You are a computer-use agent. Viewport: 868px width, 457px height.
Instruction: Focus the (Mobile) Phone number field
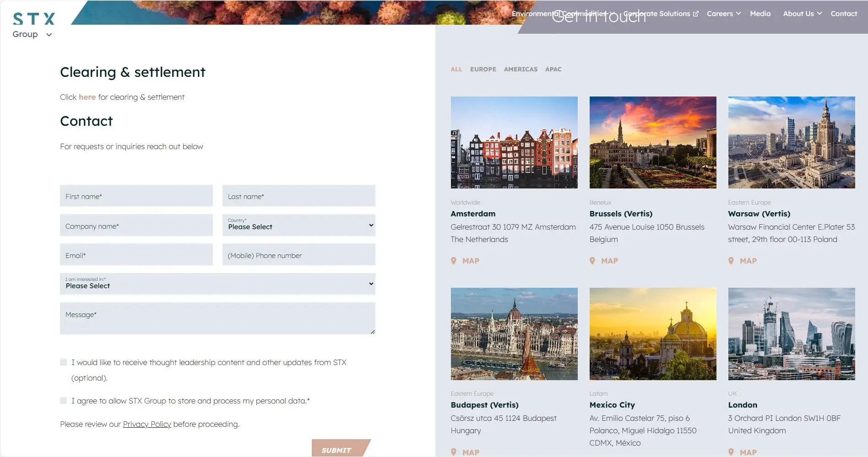click(299, 254)
